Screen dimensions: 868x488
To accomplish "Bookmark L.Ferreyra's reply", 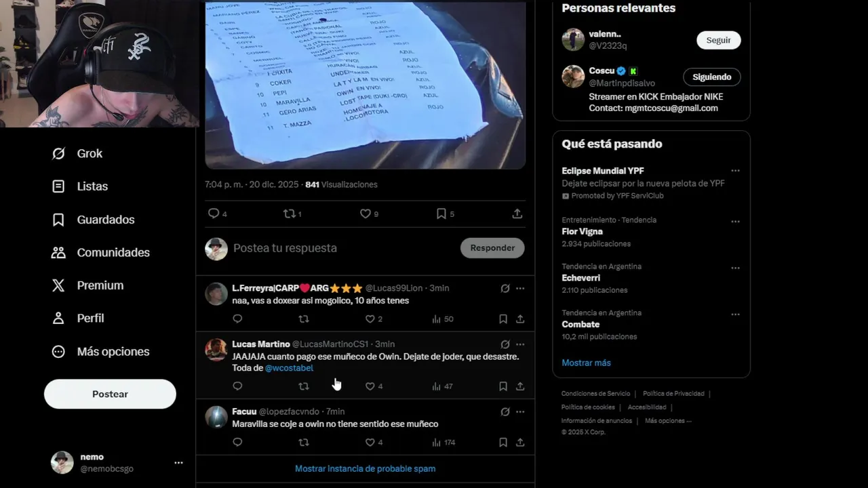I will coord(503,319).
